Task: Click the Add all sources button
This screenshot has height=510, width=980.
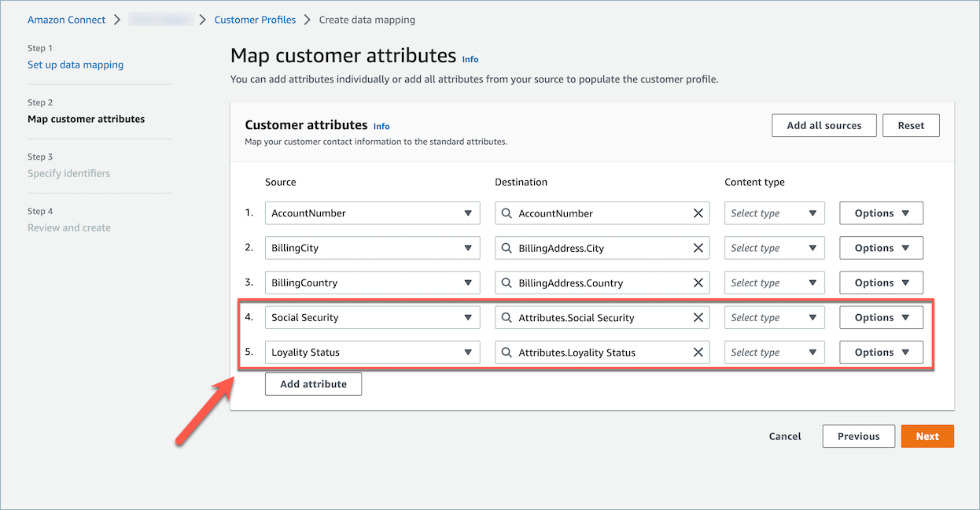Action: 823,125
